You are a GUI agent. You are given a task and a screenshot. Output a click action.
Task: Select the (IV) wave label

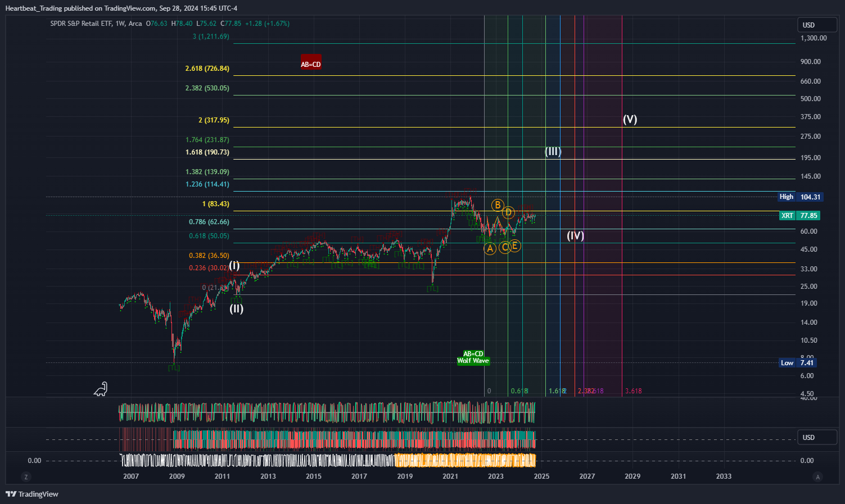575,235
